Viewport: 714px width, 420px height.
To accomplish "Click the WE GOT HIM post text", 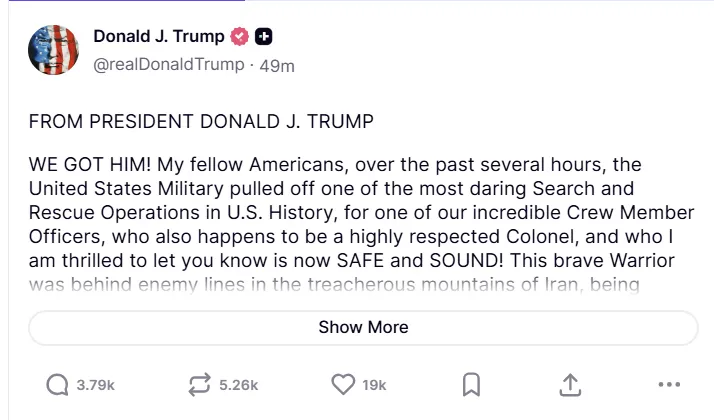I will pyautogui.click(x=90, y=163).
